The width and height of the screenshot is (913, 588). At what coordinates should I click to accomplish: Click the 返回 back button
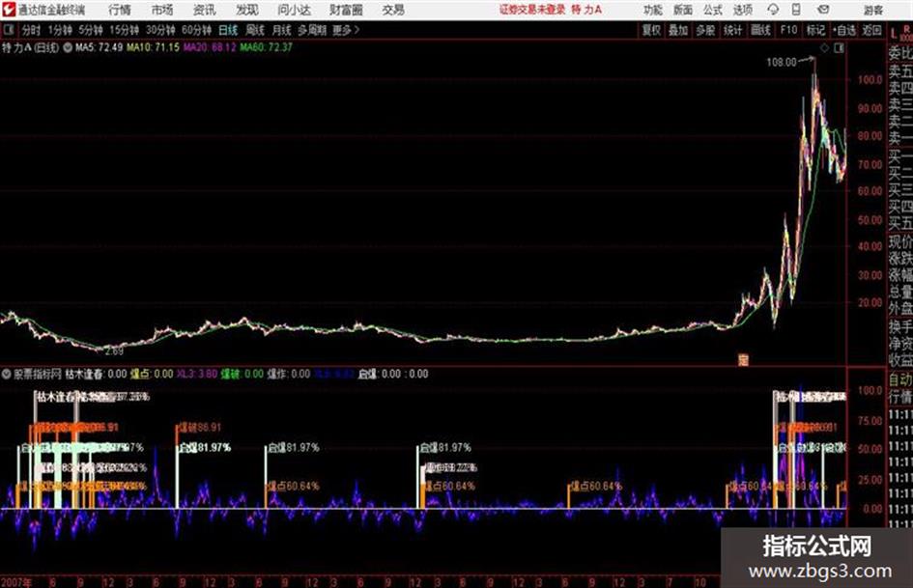[871, 30]
